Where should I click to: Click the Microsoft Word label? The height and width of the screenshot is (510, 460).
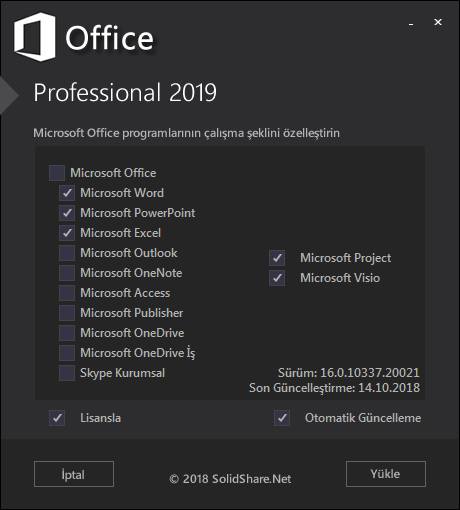coord(122,193)
